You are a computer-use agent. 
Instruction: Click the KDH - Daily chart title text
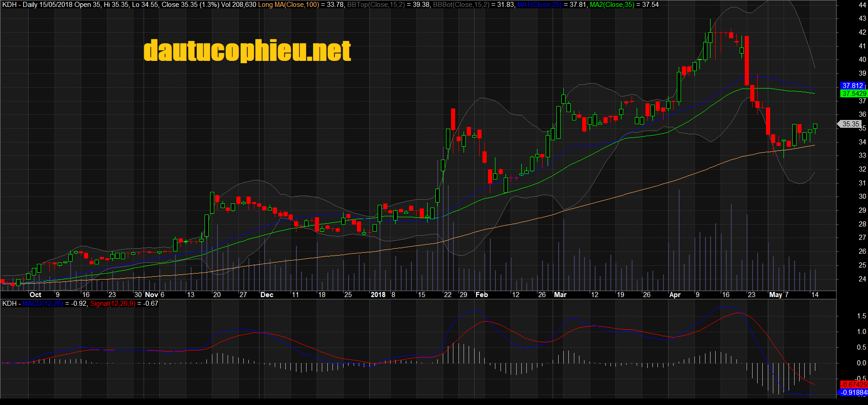(20, 5)
